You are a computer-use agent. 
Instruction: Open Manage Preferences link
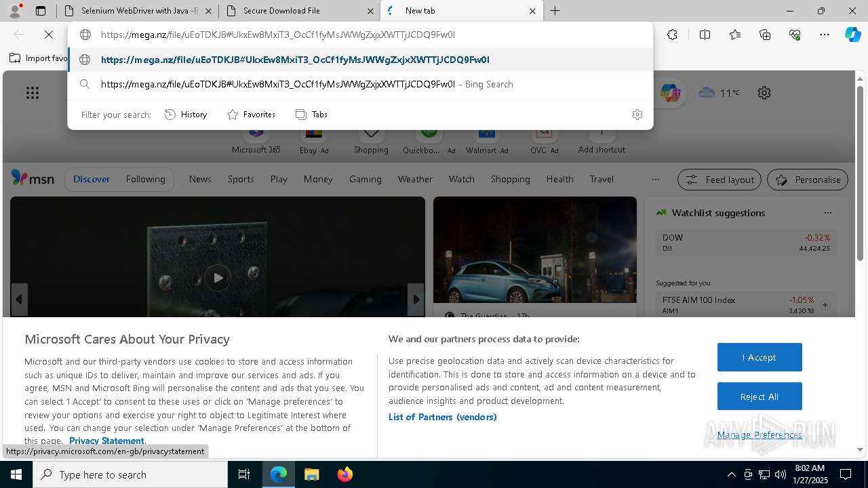click(759, 434)
